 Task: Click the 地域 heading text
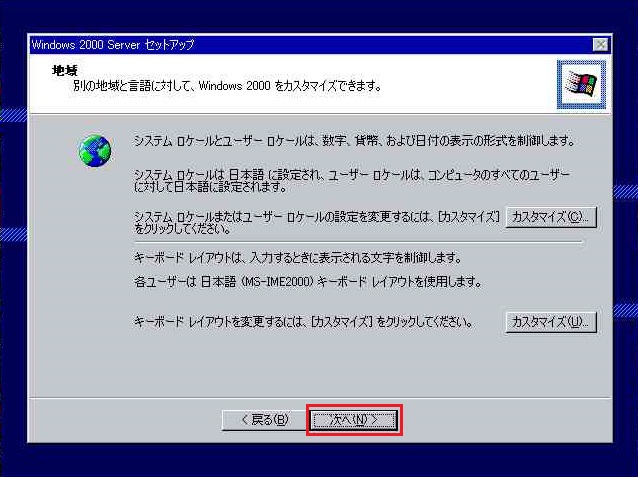tap(65, 70)
